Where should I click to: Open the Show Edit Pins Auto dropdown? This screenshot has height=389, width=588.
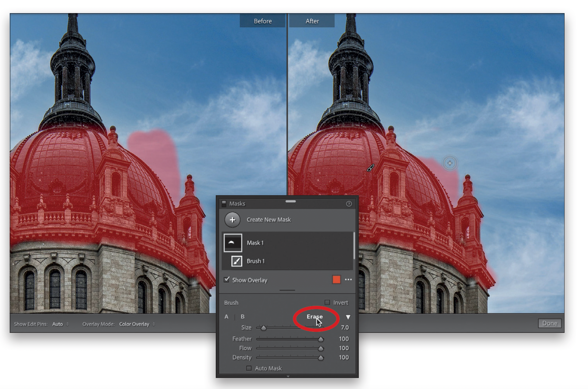(60, 324)
